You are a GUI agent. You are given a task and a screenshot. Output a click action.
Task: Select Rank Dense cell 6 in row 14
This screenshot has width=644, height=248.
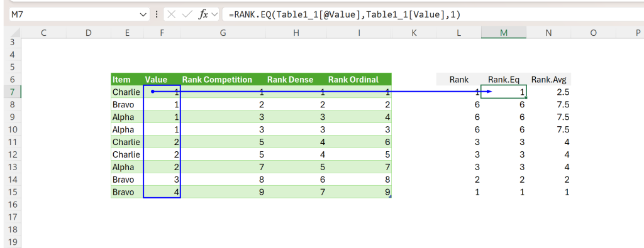[296, 180]
